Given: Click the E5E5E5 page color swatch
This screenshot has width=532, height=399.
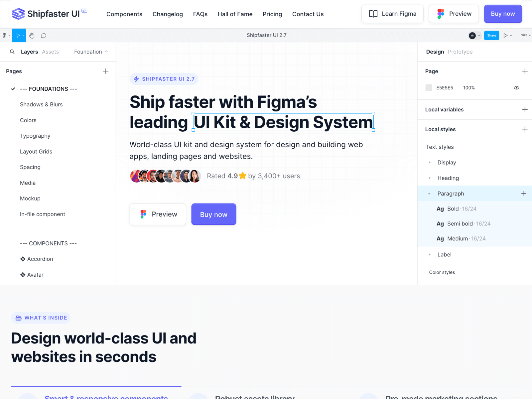Looking at the screenshot, I should point(429,88).
